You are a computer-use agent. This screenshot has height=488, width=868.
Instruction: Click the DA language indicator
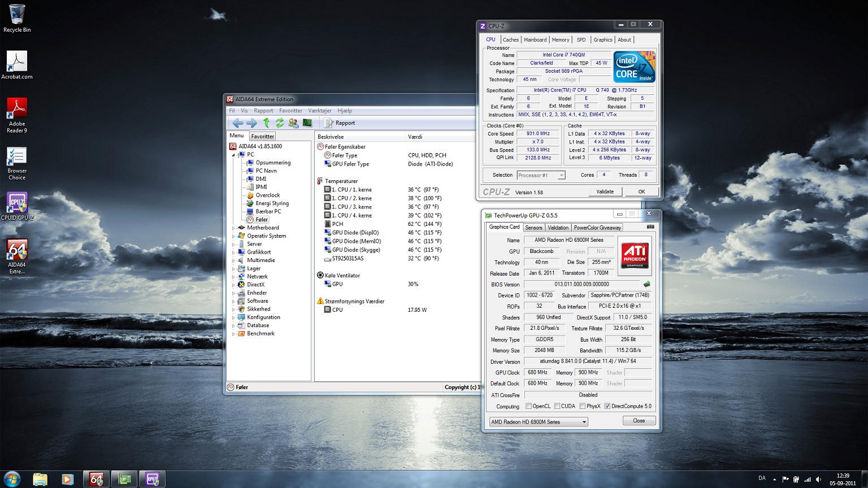coord(762,478)
